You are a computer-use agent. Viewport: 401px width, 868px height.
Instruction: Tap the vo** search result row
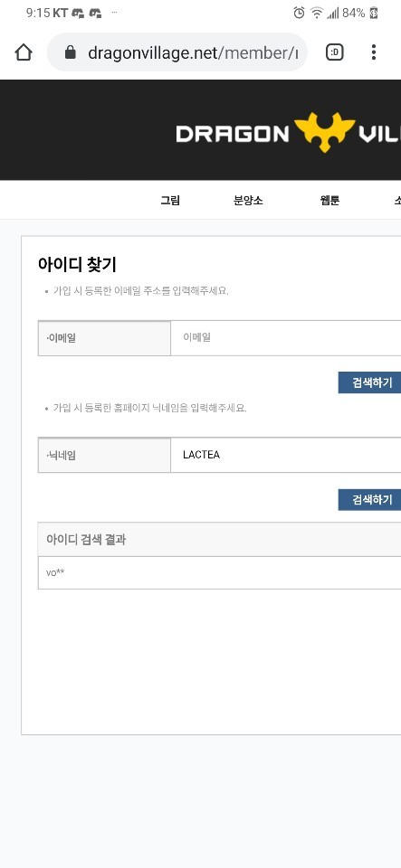coord(219,573)
